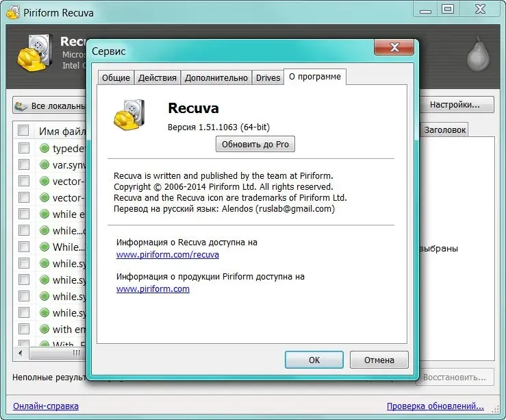Open the www.piriform.com/recuva link

(168, 255)
